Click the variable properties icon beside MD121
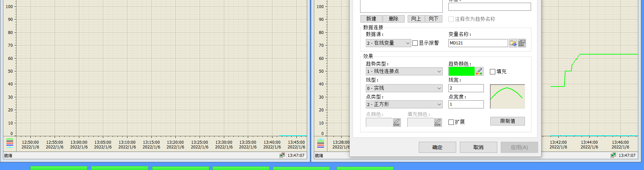Screen dimensions: 644x170 click(x=522, y=43)
